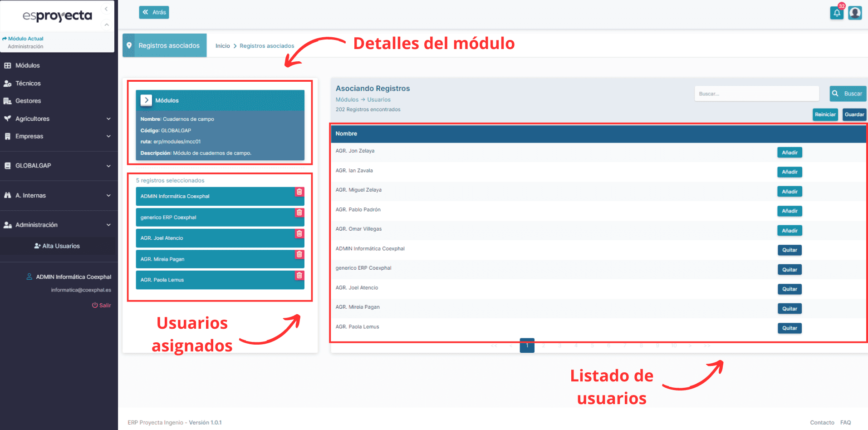Open the Módulos section icon in sidebar
868x430 pixels.
(8, 65)
